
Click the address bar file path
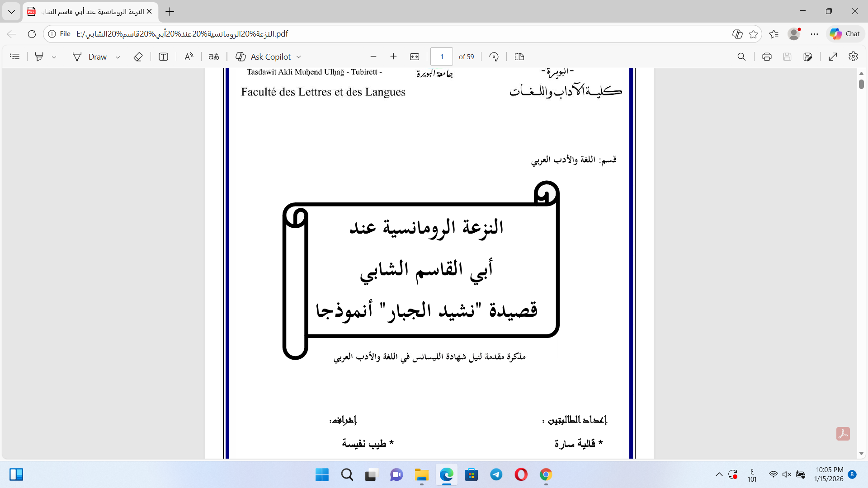point(182,34)
